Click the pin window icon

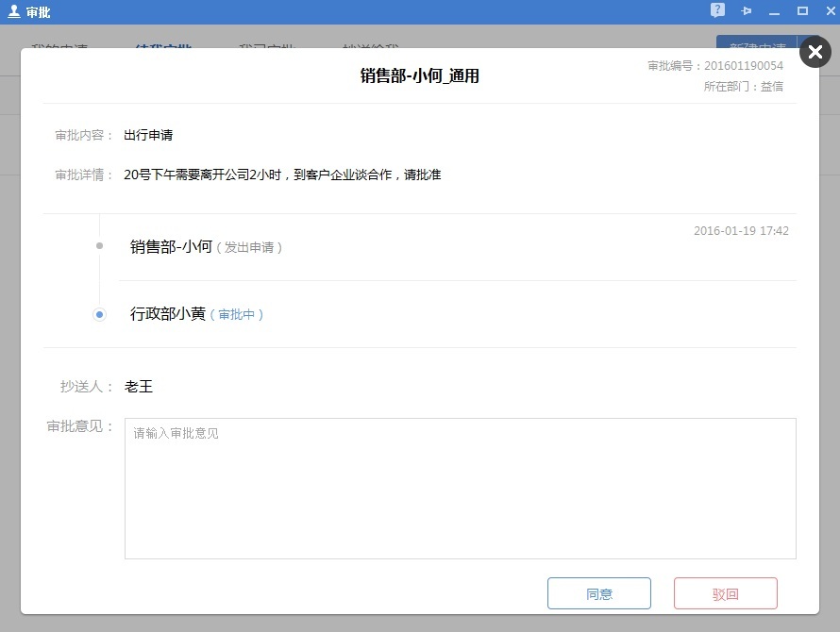(747, 11)
